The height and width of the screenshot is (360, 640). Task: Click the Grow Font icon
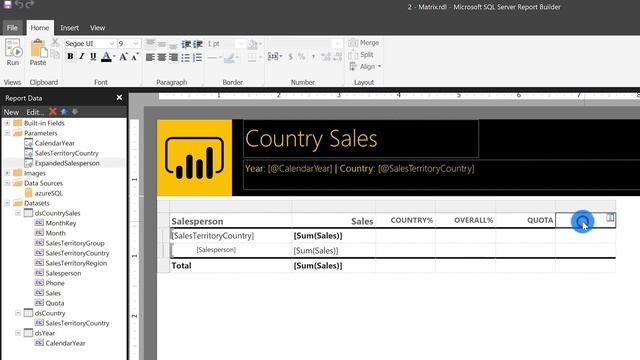[123, 57]
